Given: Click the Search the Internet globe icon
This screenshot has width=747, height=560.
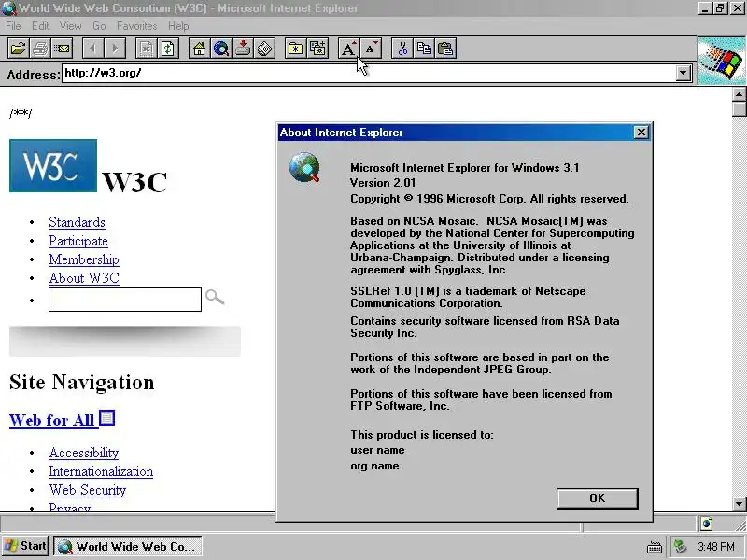Looking at the screenshot, I should point(221,49).
